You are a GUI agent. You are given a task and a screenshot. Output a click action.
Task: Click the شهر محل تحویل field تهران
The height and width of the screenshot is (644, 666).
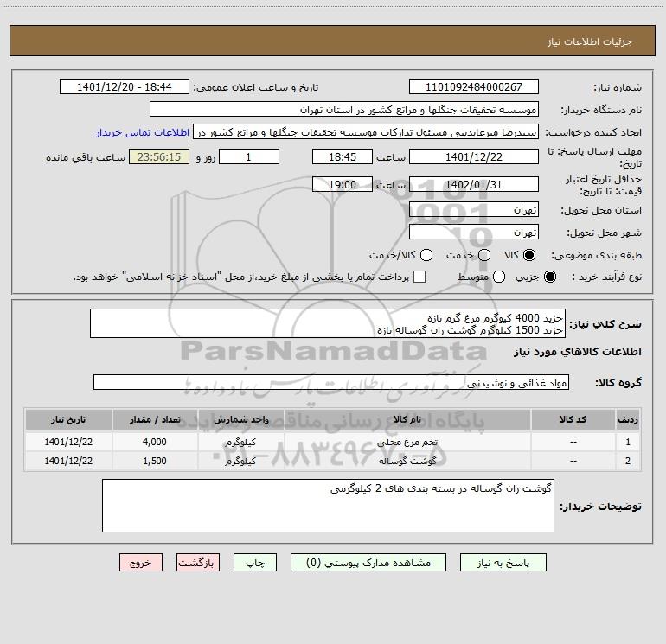474,232
